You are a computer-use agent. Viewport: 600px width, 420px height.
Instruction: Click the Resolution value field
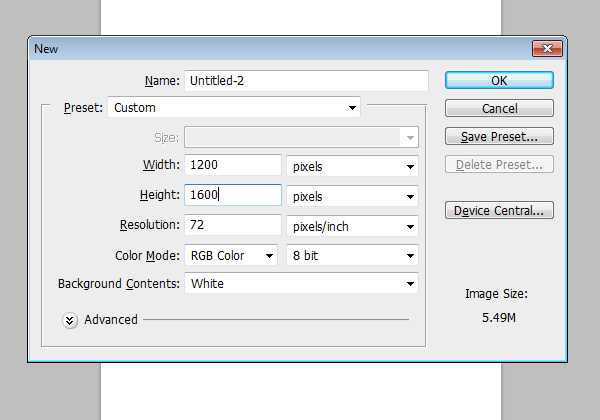pyautogui.click(x=232, y=226)
